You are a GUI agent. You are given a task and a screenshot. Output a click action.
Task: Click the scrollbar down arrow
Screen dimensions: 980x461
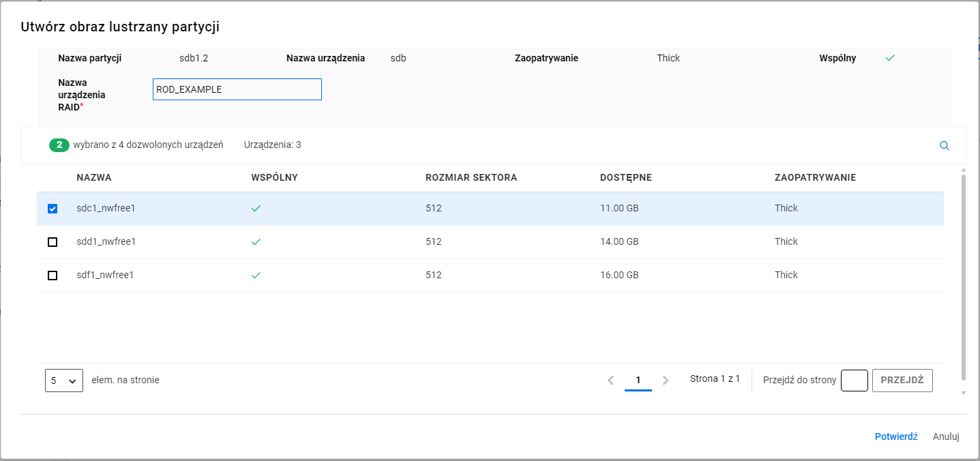(x=963, y=393)
